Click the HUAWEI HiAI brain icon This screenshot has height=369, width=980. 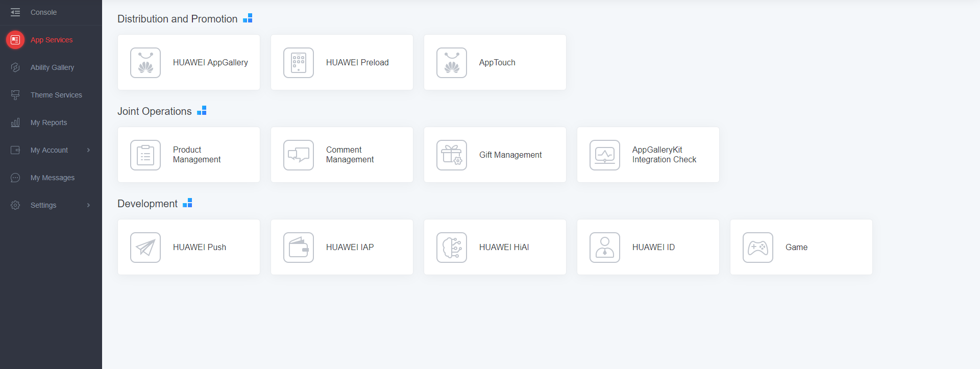[x=452, y=248]
